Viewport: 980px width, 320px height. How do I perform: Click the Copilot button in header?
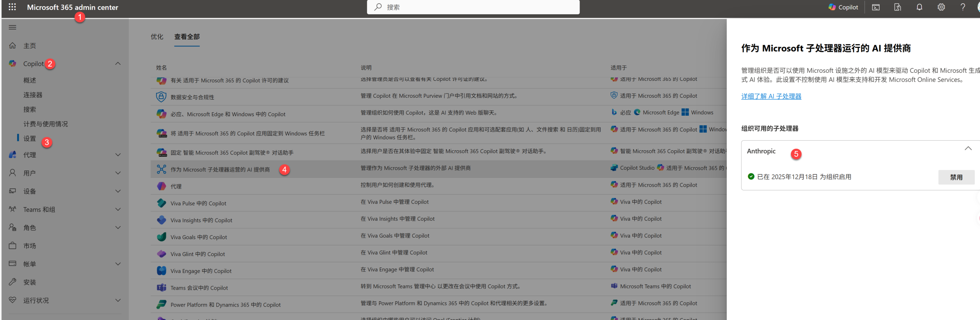(x=843, y=7)
